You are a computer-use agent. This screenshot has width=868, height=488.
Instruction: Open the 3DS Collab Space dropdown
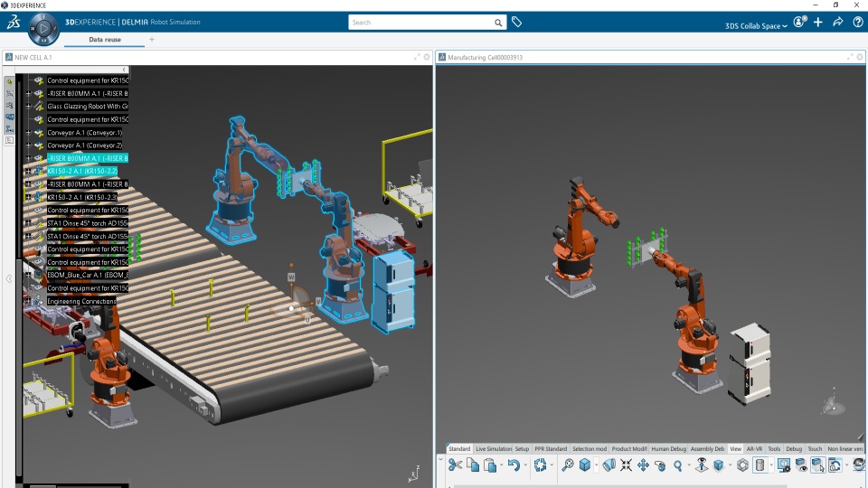pyautogui.click(x=756, y=25)
